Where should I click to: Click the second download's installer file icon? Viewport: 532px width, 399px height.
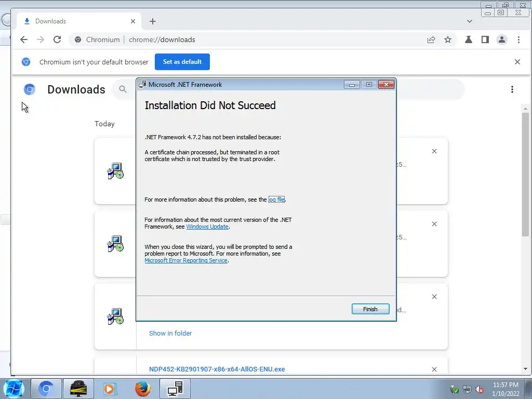[115, 244]
